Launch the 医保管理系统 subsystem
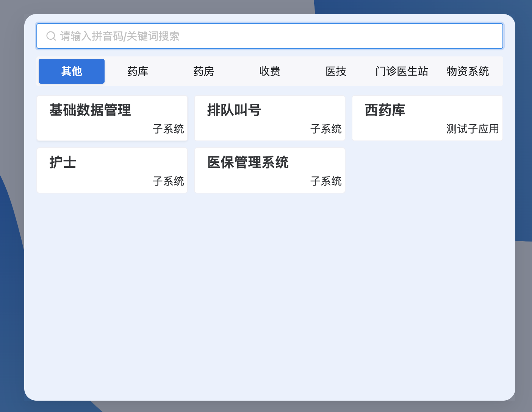The width and height of the screenshot is (532, 412). pos(269,170)
